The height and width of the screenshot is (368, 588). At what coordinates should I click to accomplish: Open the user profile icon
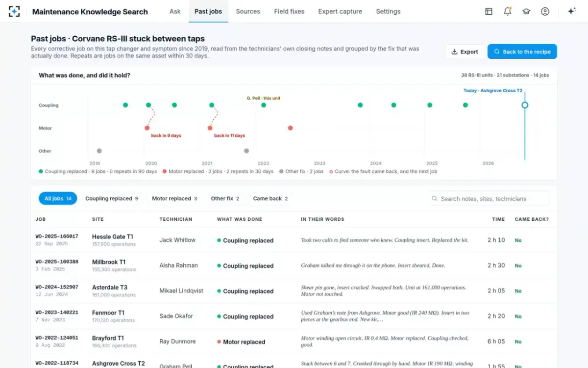coord(545,11)
